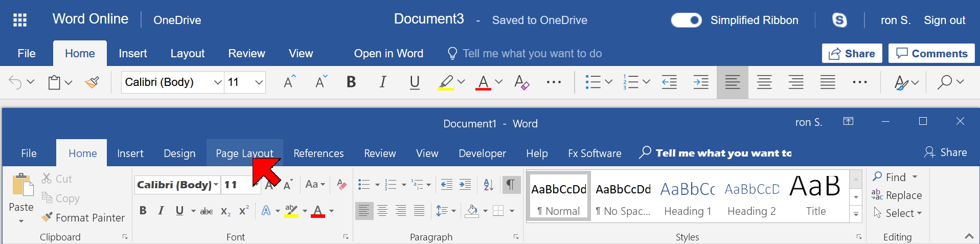Viewport: 980px width, 244px height.
Task: Expand the Styles gallery More arrow
Action: pyautogui.click(x=856, y=214)
